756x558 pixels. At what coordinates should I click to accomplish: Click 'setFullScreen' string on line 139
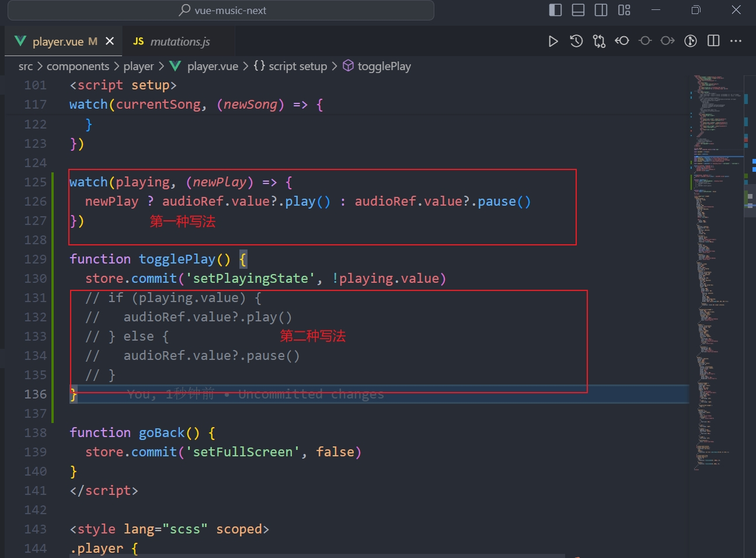pyautogui.click(x=243, y=452)
